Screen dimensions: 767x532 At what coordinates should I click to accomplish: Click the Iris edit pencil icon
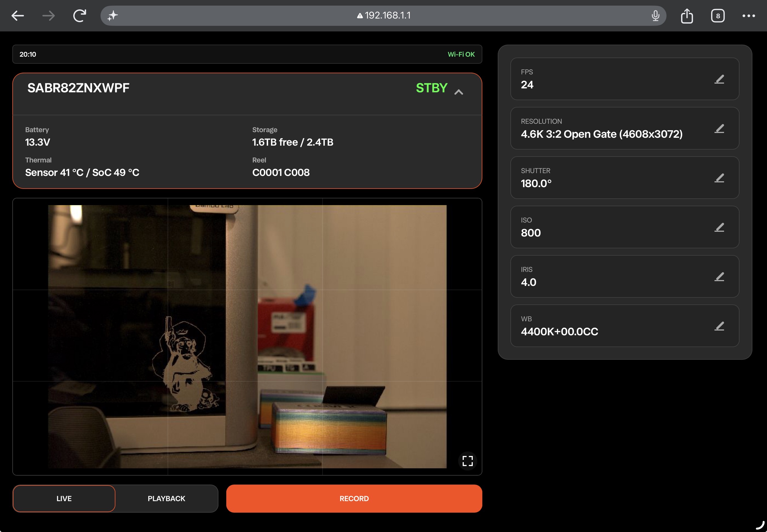click(x=719, y=276)
